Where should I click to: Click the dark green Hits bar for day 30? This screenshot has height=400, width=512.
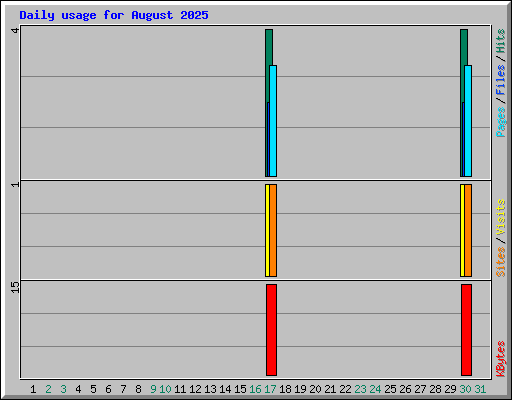[x=464, y=47]
